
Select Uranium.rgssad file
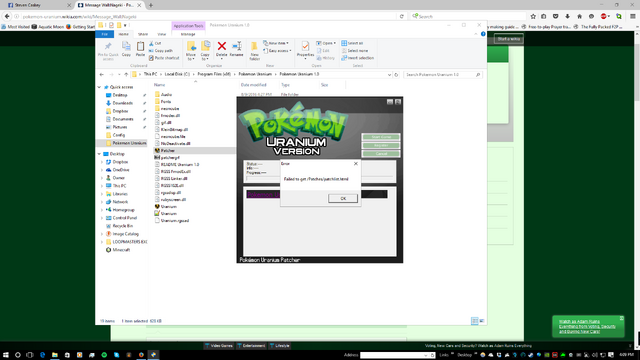pyautogui.click(x=172, y=220)
